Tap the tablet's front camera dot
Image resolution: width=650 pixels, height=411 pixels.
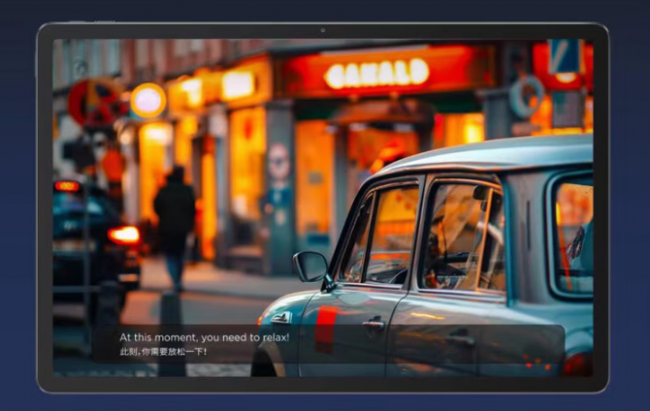coord(322,31)
